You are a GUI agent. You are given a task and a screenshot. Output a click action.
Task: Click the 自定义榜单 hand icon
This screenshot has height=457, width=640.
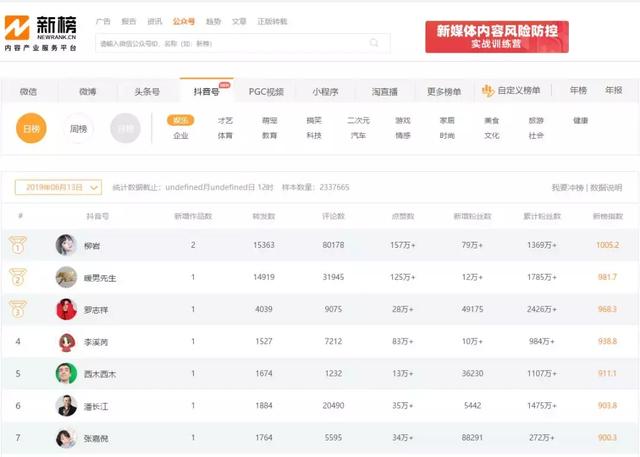click(488, 91)
